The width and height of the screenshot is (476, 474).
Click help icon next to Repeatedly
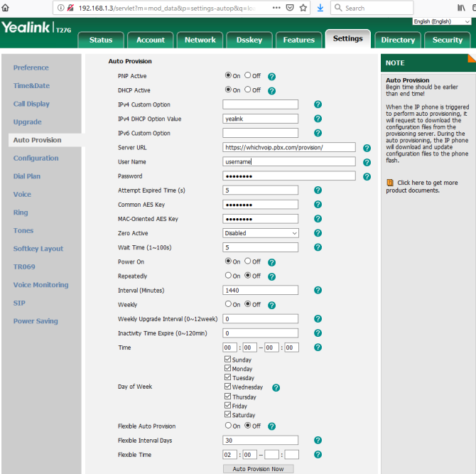coord(271,276)
